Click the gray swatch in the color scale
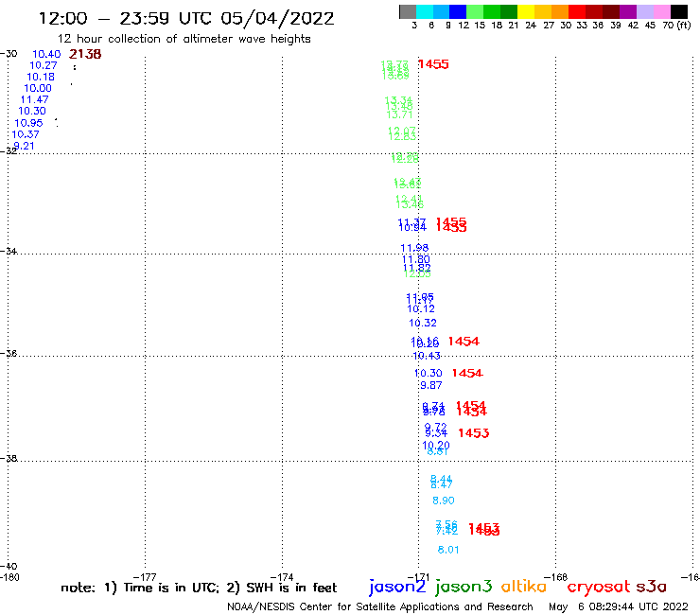The width and height of the screenshot is (700, 615). 408,11
